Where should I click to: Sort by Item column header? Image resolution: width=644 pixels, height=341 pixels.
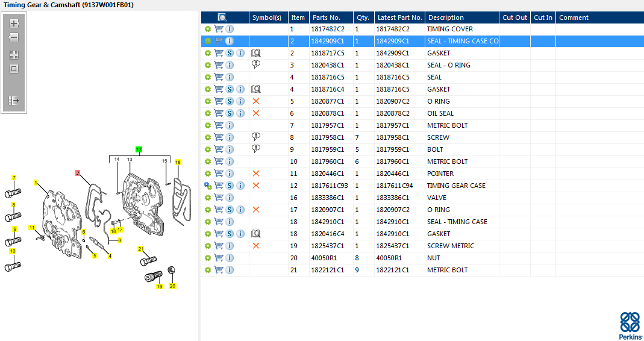point(299,17)
